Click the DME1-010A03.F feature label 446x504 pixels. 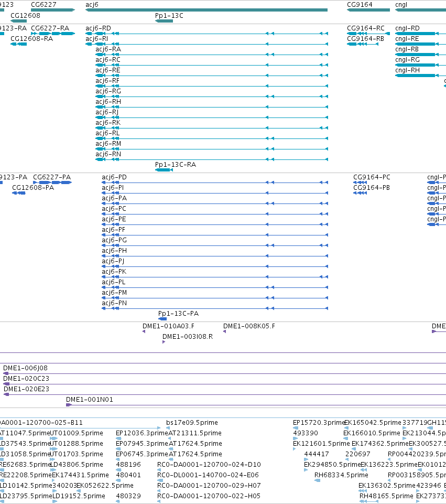pyautogui.click(x=169, y=326)
